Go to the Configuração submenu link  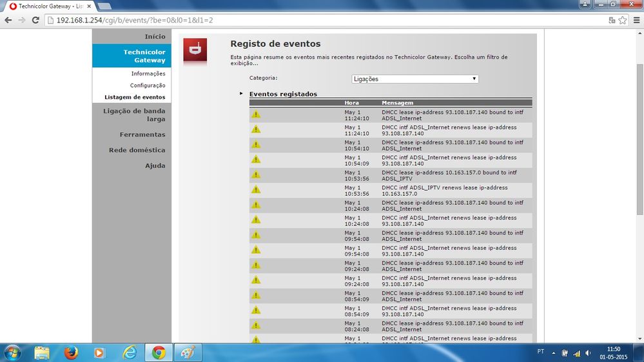click(148, 86)
